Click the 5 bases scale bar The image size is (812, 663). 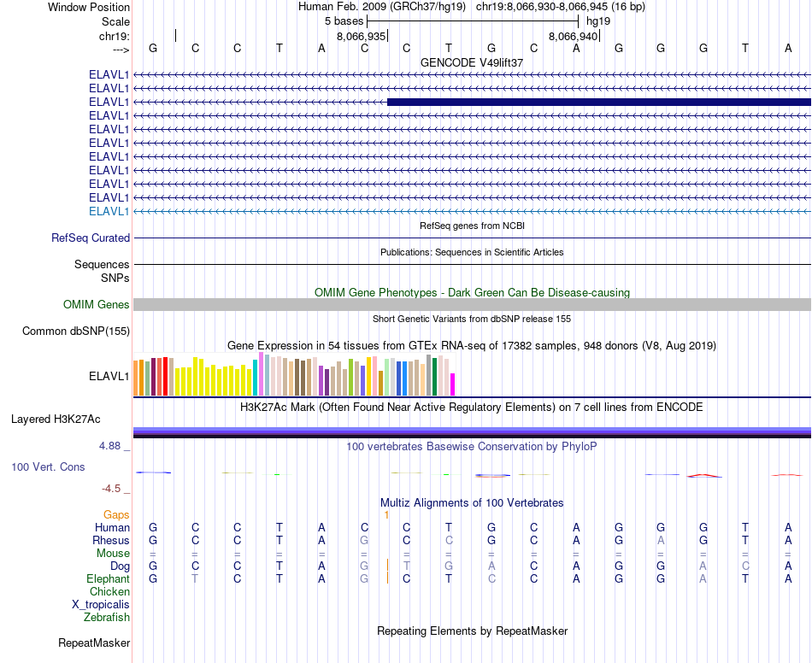pyautogui.click(x=473, y=21)
